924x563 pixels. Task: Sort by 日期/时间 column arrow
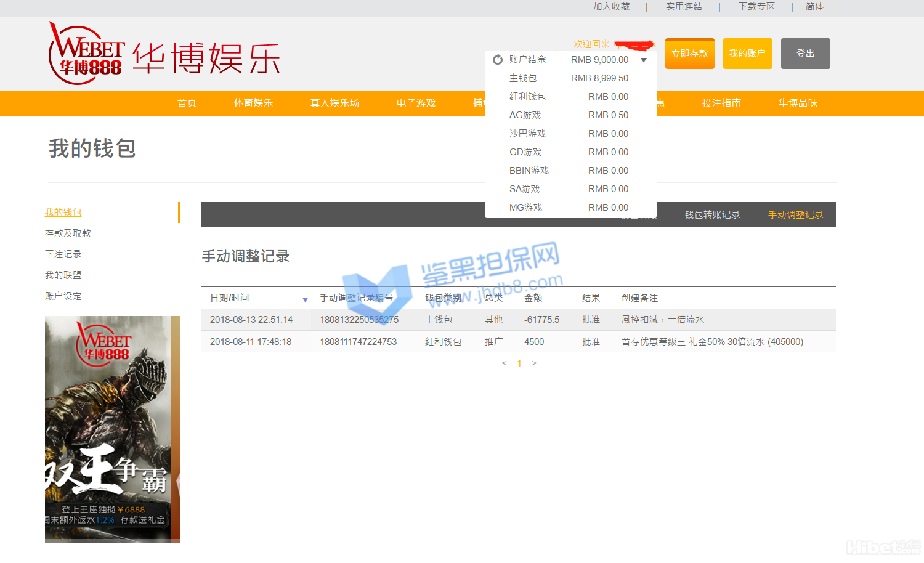point(305,300)
